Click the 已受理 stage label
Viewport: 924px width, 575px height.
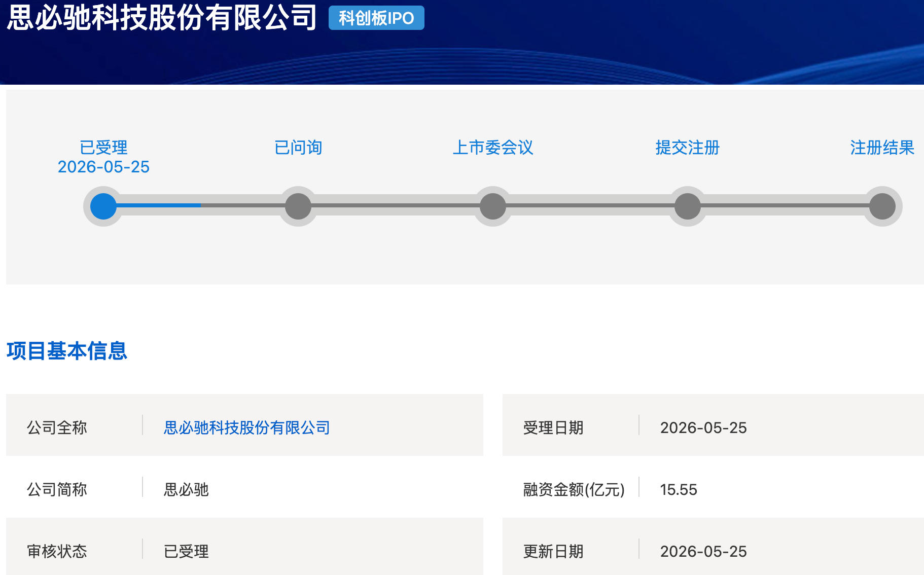(x=103, y=148)
